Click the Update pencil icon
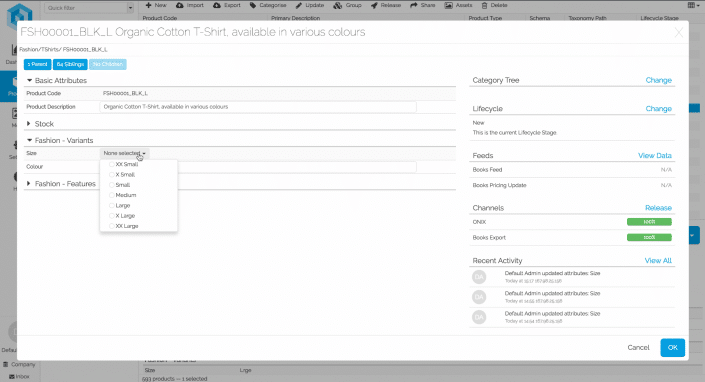 (299, 5)
